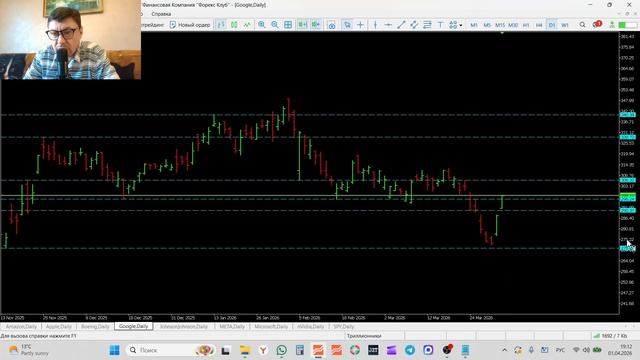Open Yandex browser from taskbar
This screenshot has height=360, width=640.
tap(263, 350)
